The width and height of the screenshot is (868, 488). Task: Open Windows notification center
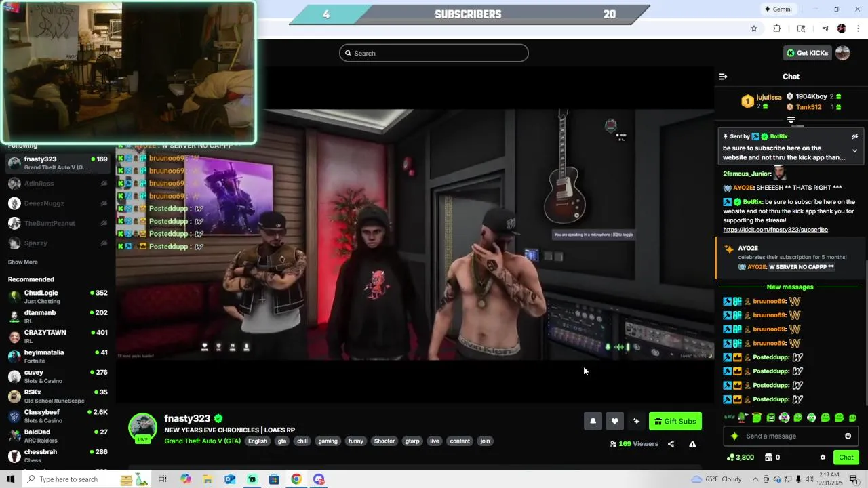854,479
